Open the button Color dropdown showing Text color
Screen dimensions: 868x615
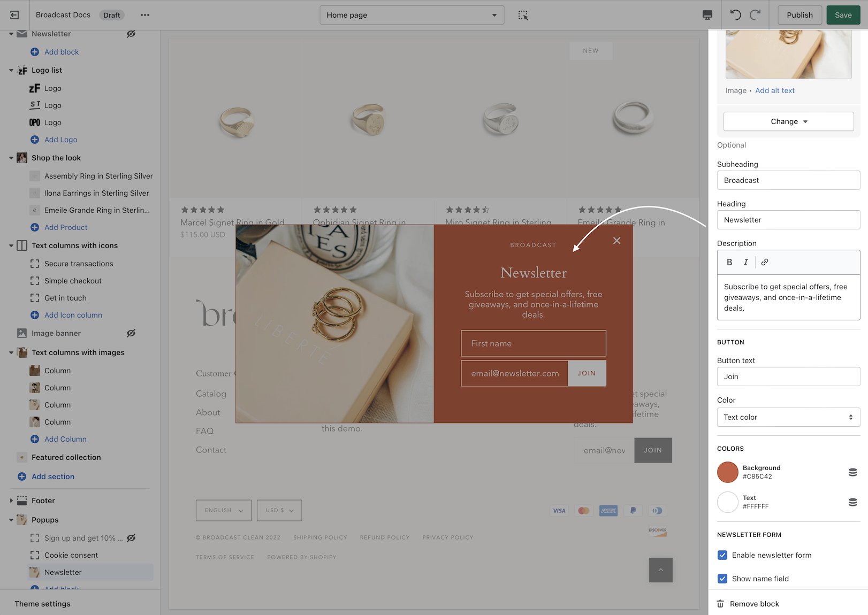click(x=788, y=417)
